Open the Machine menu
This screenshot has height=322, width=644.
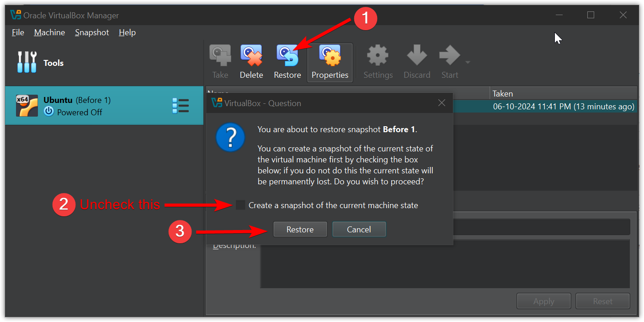[x=49, y=32]
